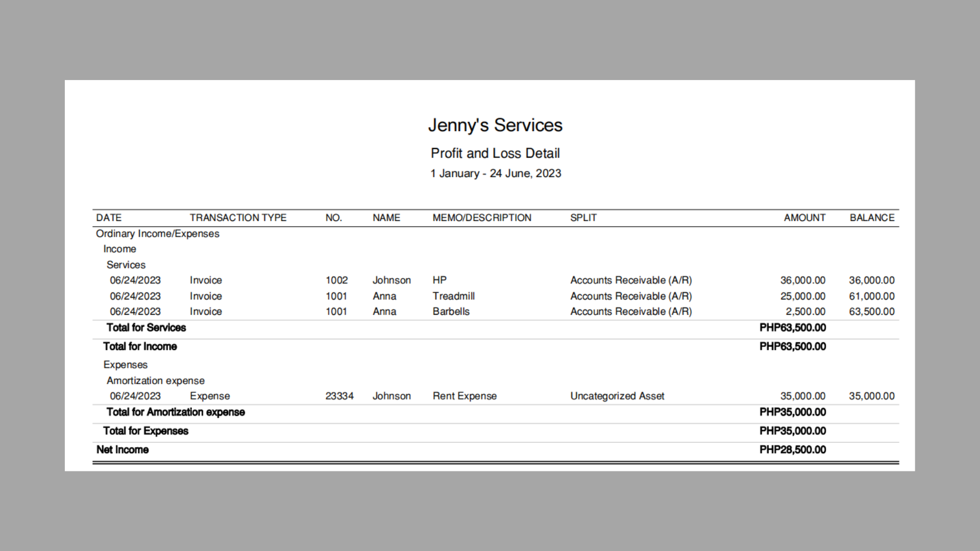Open the Treadmill invoice line for Anna
980x551 pixels.
(453, 296)
